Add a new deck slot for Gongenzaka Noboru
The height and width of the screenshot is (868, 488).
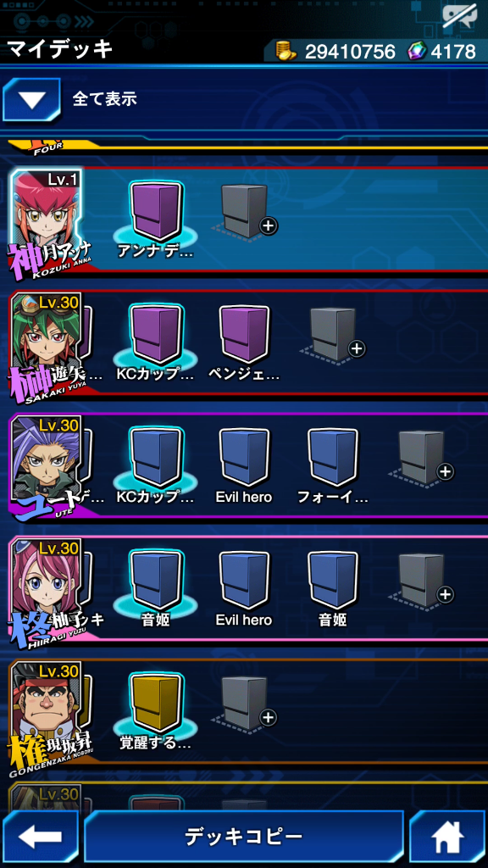coord(245,703)
